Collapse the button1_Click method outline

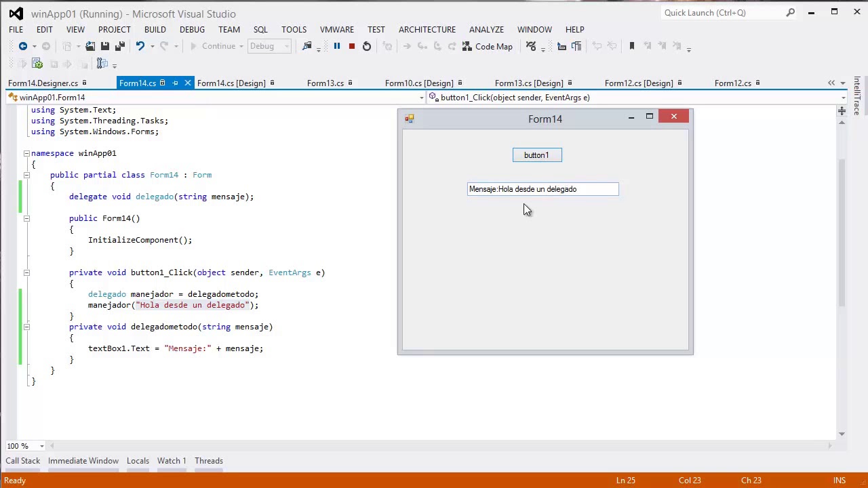point(26,272)
